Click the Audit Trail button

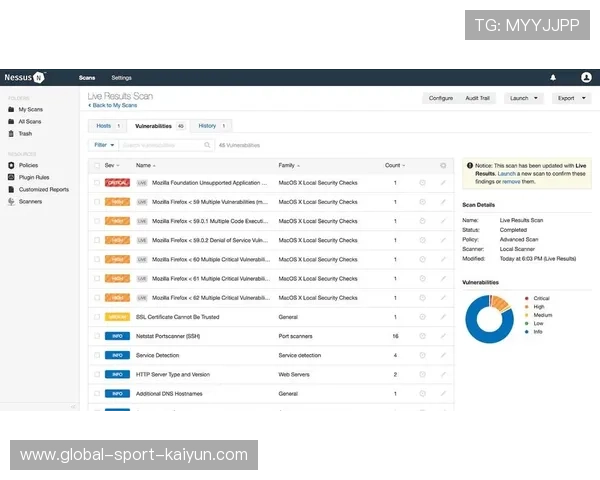pos(478,98)
